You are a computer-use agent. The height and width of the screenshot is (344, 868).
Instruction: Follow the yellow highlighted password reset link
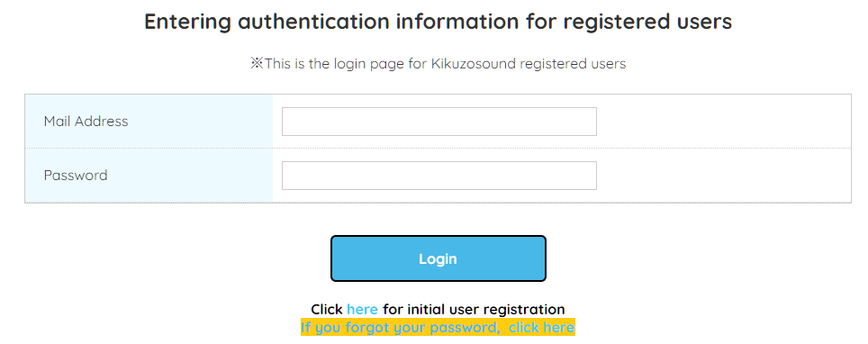click(x=438, y=328)
